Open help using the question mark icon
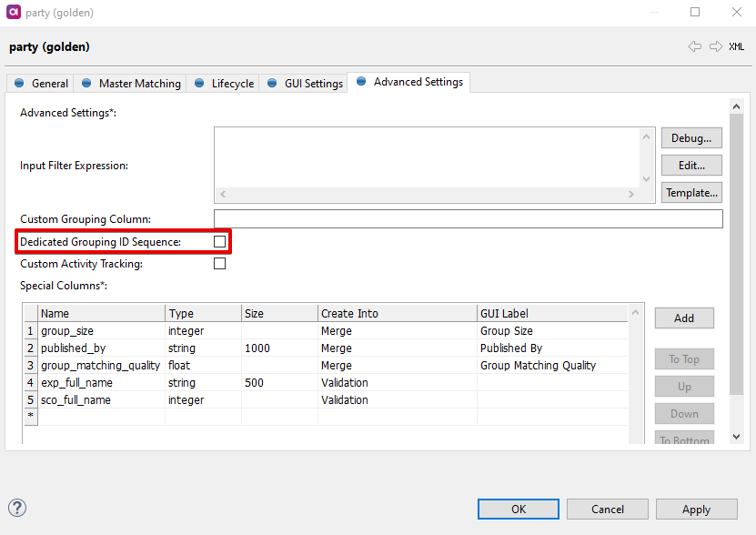Screen dimensions: 756x535 [16, 508]
